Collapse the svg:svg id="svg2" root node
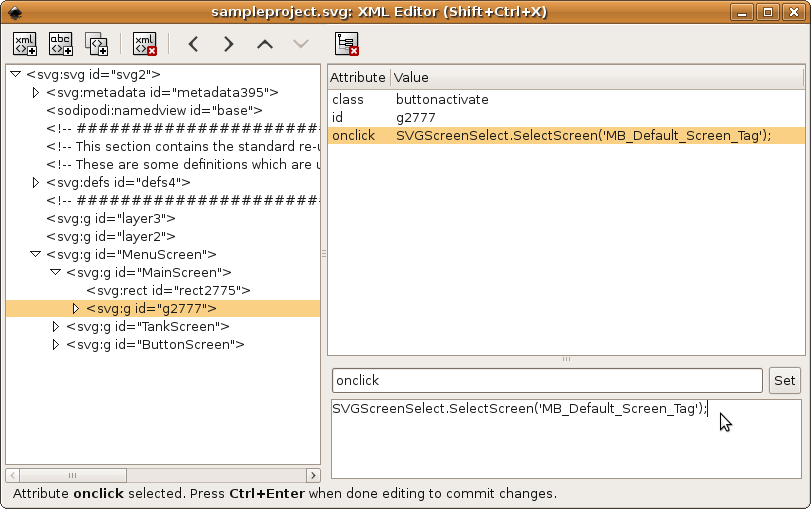 click(x=16, y=74)
